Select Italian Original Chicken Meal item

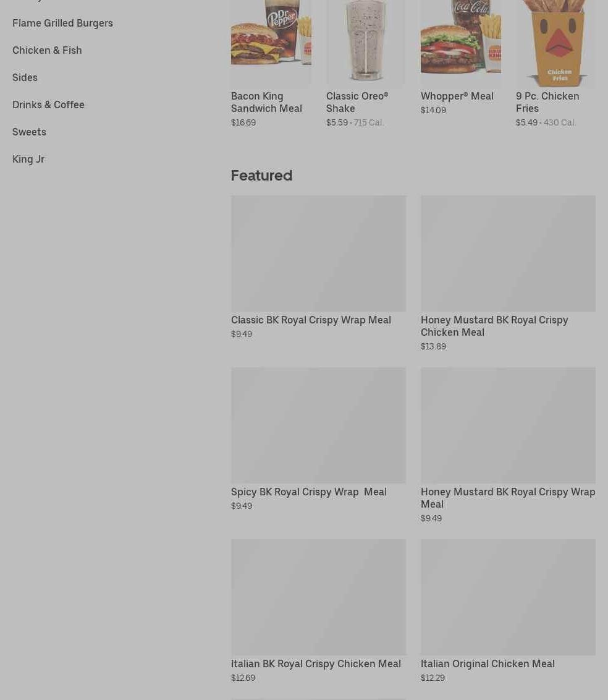point(508,611)
